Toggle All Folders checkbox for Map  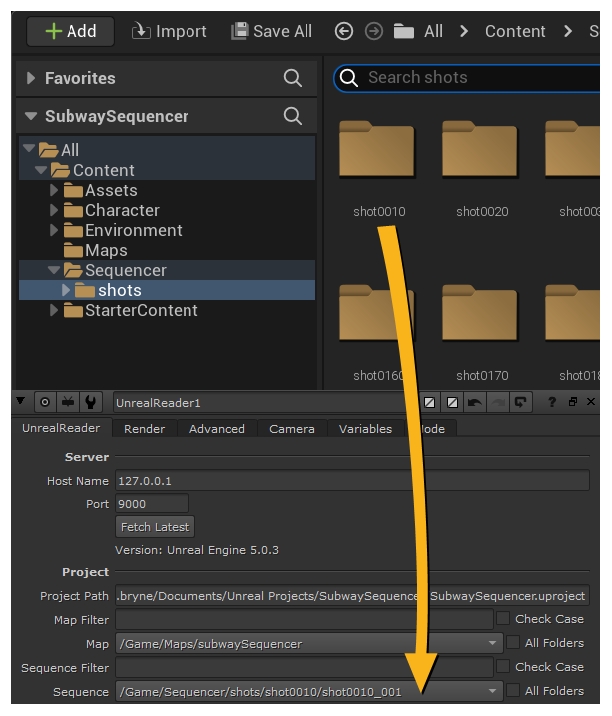(513, 643)
